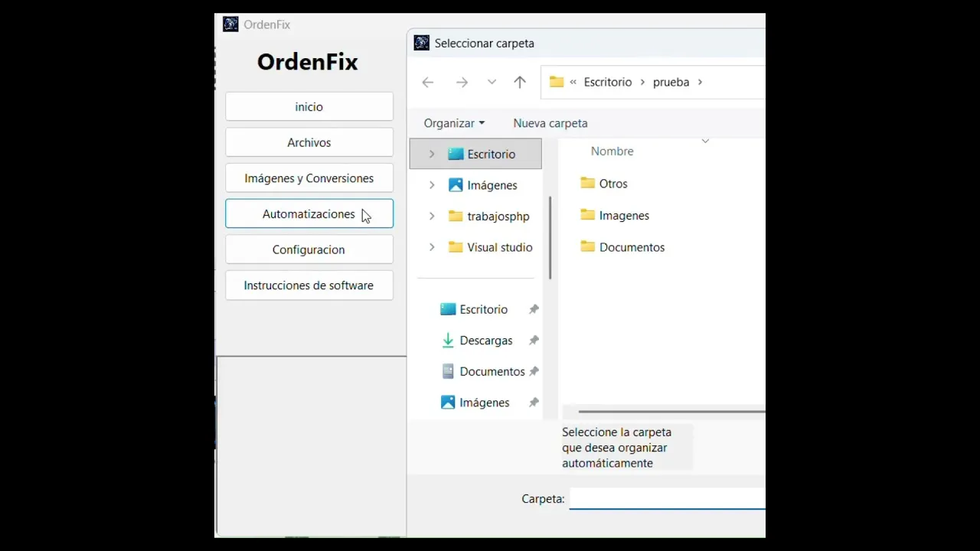The height and width of the screenshot is (551, 980).
Task: Click the horizontal scrollbar below the file list
Action: click(671, 412)
